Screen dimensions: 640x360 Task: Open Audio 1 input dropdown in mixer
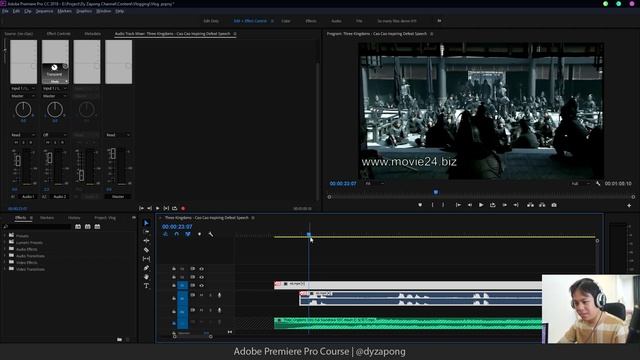click(23, 88)
